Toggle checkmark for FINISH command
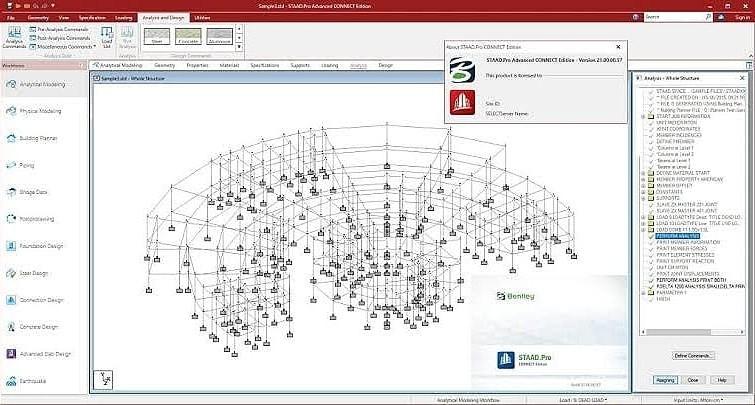Image resolution: width=755 pixels, height=405 pixels. point(651,299)
